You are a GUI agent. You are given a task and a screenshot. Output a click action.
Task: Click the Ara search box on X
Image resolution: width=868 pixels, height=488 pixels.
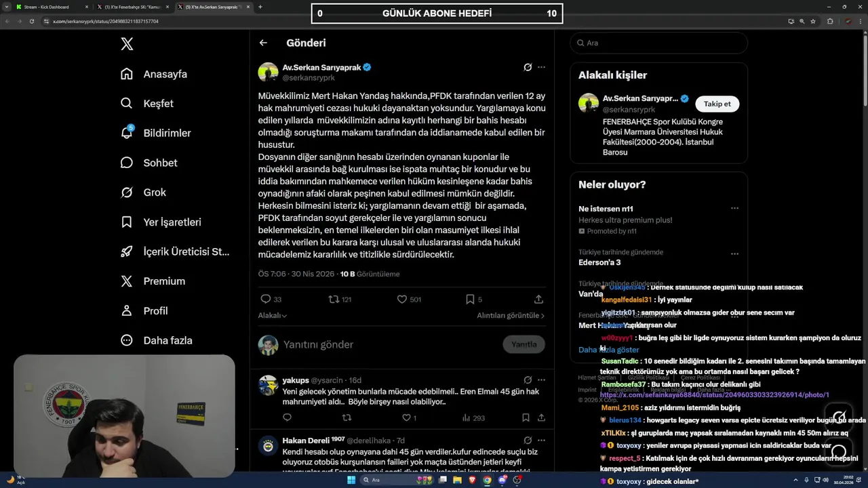point(658,43)
